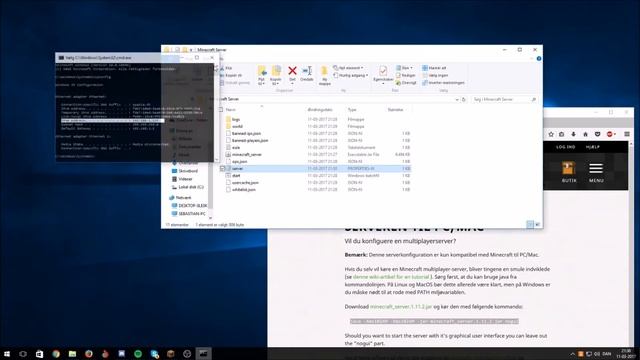The image size is (640, 360).
Task: Click the Spotify icon on taskbar
Action: [138, 354]
